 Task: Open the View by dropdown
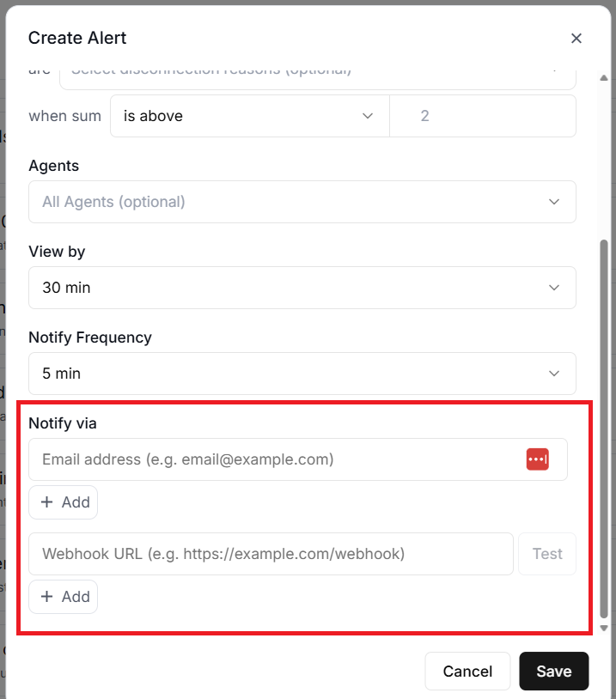(302, 288)
